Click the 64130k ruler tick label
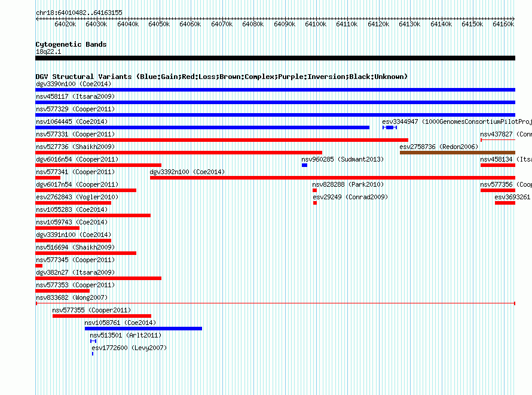 point(409,24)
